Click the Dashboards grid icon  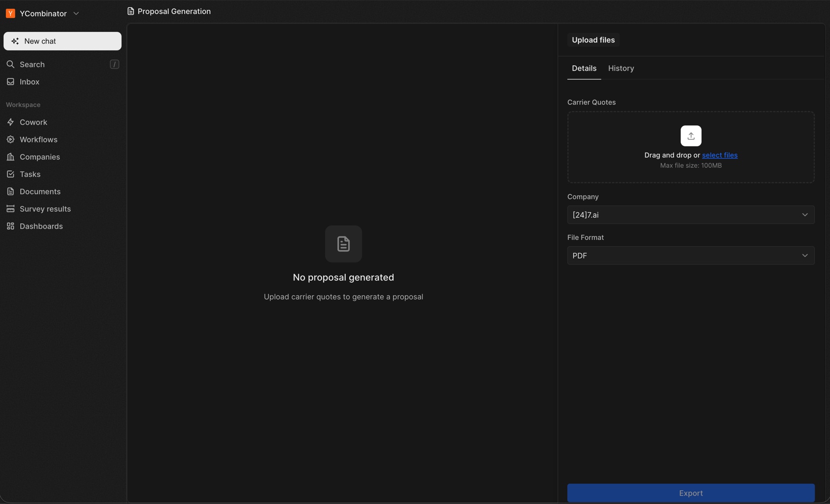click(x=10, y=226)
